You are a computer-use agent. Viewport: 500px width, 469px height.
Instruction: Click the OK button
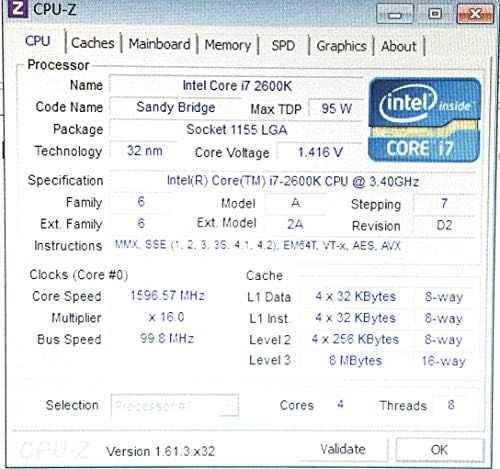440,450
